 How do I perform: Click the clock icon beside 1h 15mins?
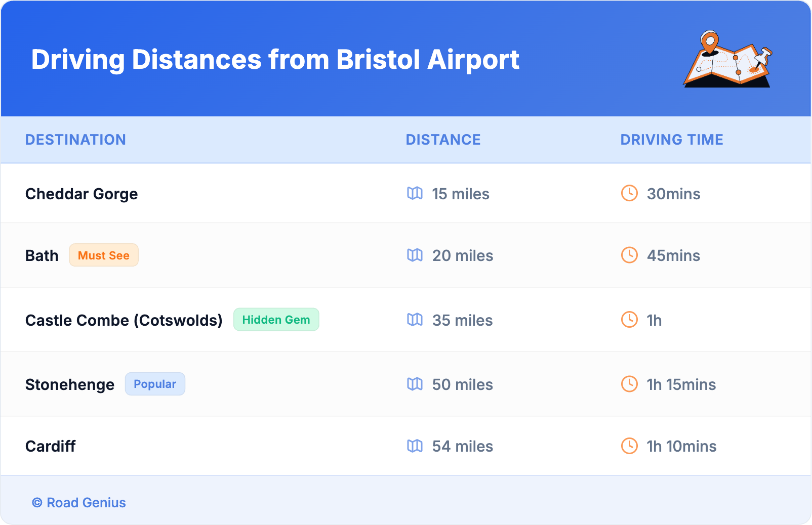(x=629, y=384)
